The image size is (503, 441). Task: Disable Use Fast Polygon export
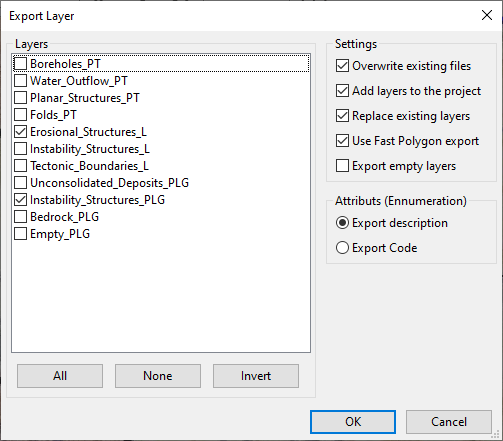point(342,141)
